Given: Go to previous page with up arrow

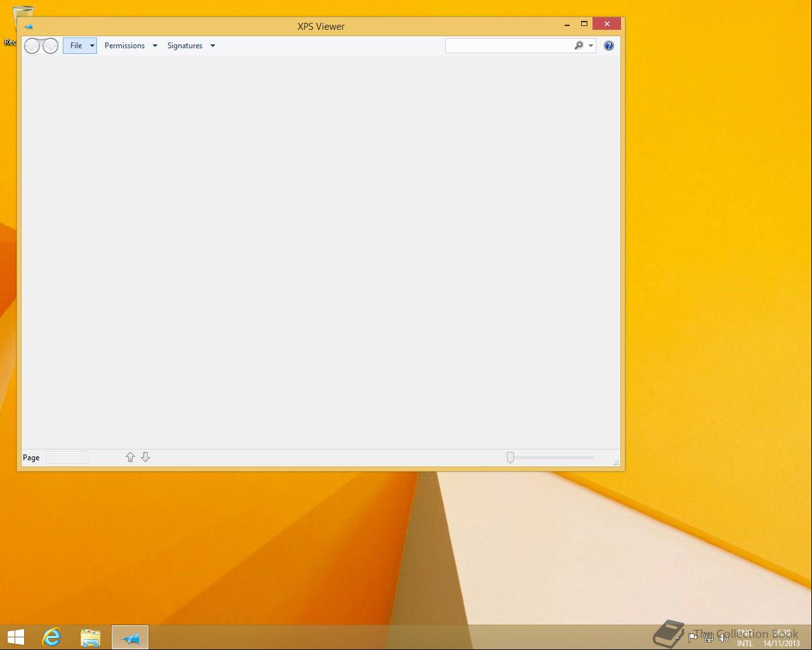Looking at the screenshot, I should (x=130, y=457).
